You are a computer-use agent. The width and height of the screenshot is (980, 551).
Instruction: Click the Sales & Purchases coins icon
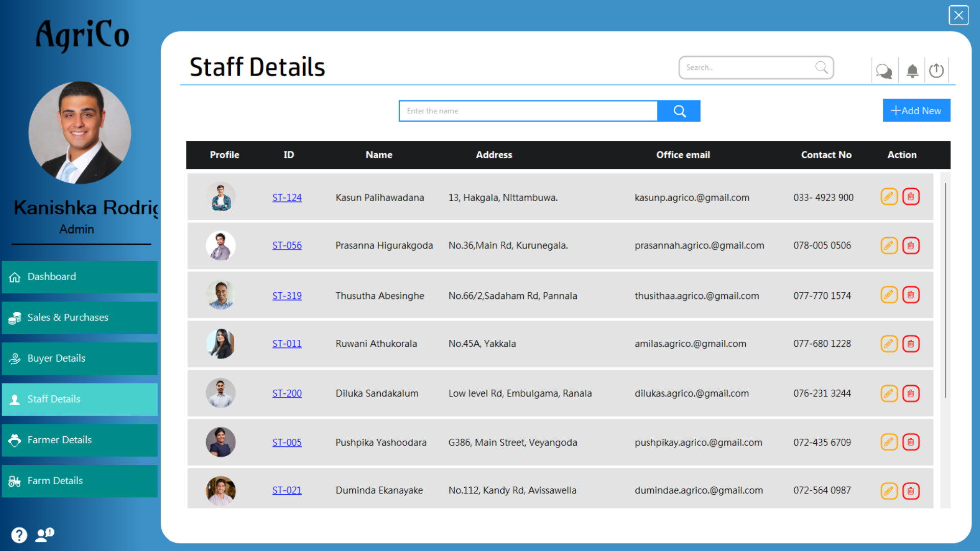click(x=14, y=317)
